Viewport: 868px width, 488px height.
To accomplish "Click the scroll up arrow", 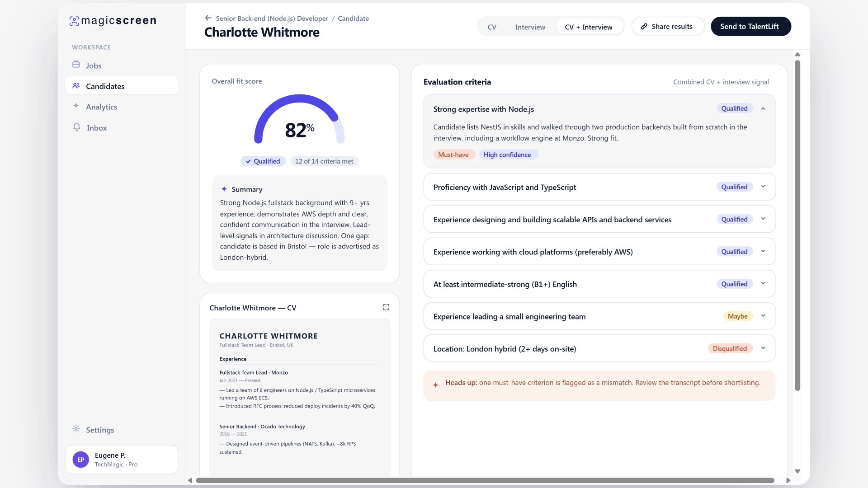I will (x=797, y=54).
